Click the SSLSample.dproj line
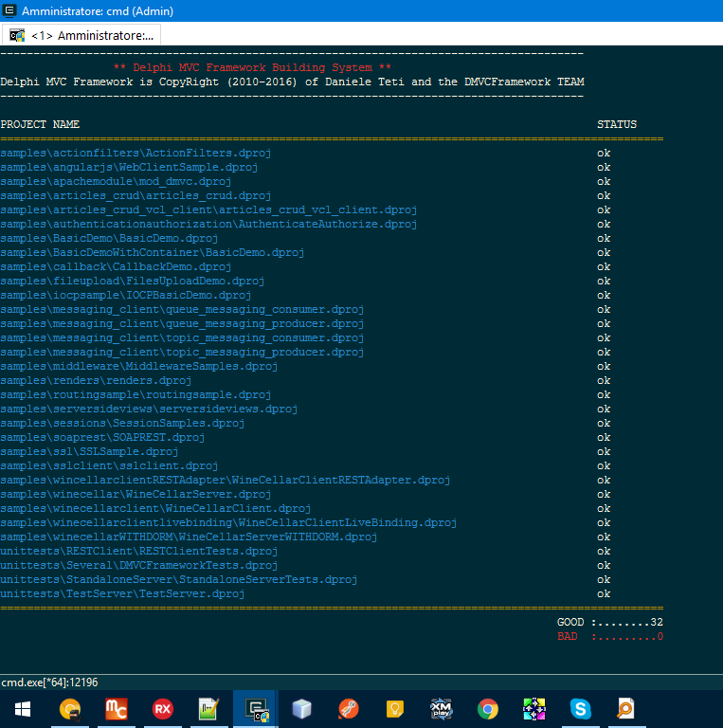Screen dimensions: 723x728 pyautogui.click(x=89, y=452)
